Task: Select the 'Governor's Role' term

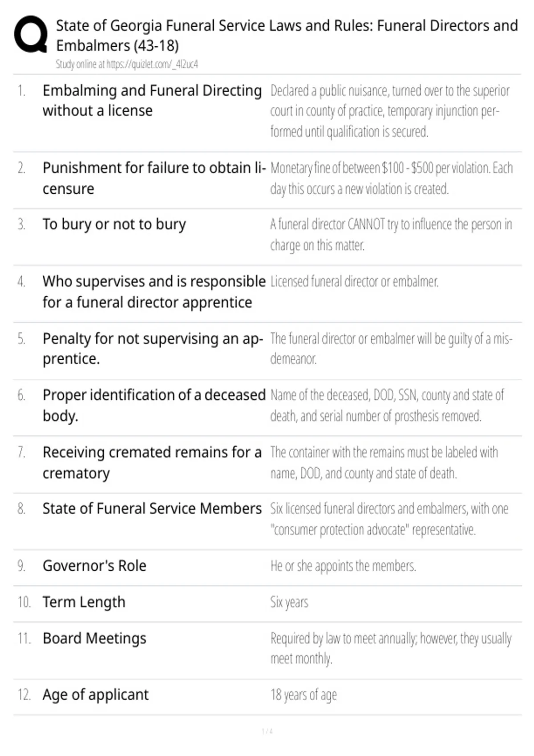Action: (94, 566)
